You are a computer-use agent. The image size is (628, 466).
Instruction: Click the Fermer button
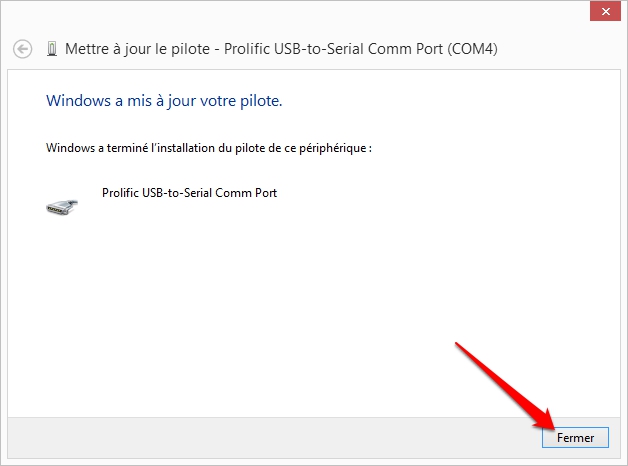[575, 438]
